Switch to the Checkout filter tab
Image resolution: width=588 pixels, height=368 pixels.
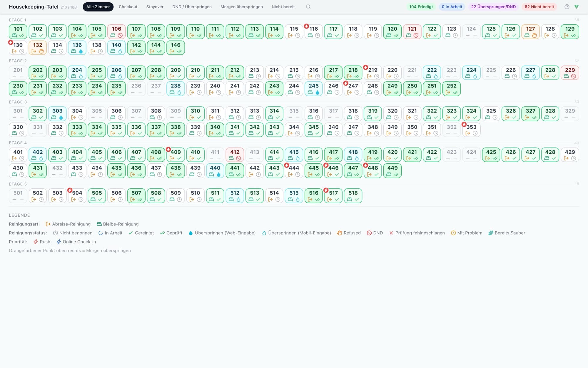pos(128,7)
